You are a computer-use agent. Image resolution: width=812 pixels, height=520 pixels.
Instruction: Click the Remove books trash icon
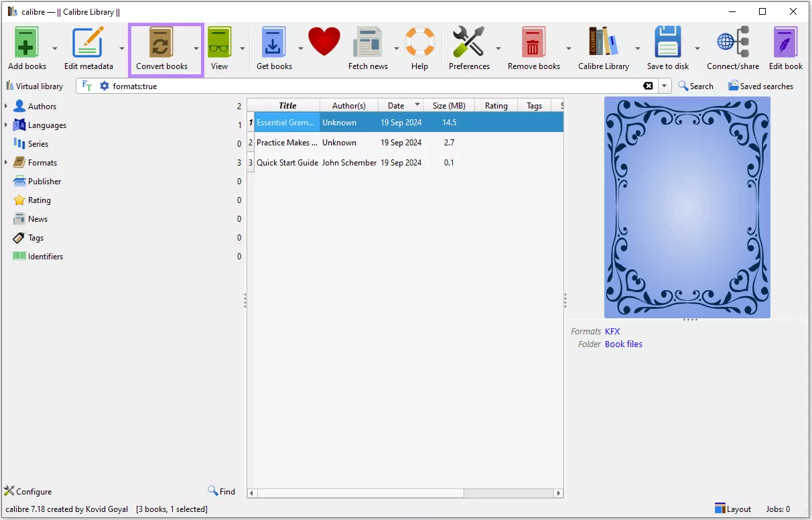click(x=533, y=44)
